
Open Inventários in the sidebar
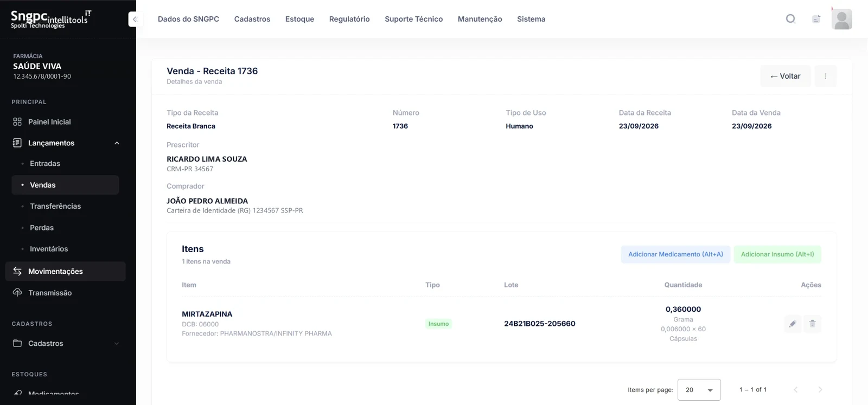pos(49,249)
